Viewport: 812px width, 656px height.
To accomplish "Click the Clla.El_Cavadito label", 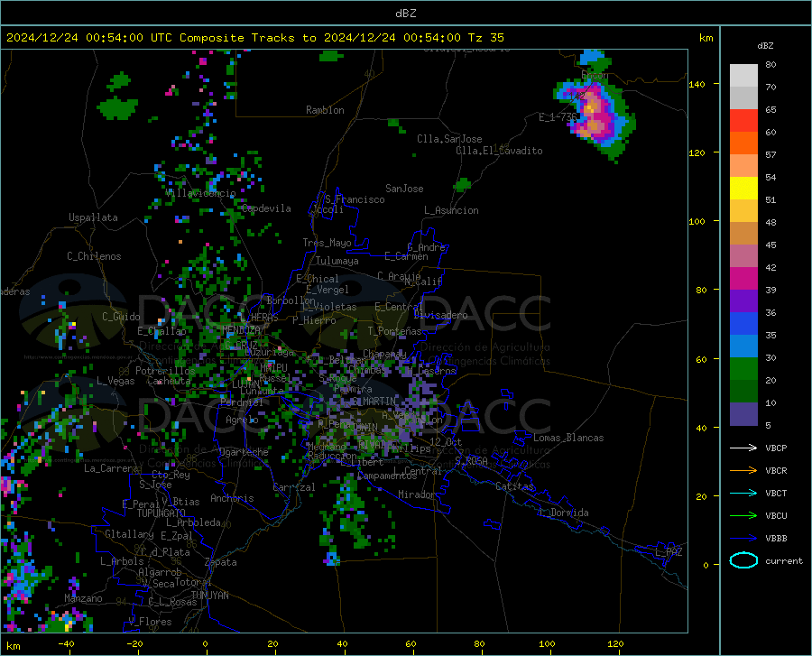I will pos(499,151).
